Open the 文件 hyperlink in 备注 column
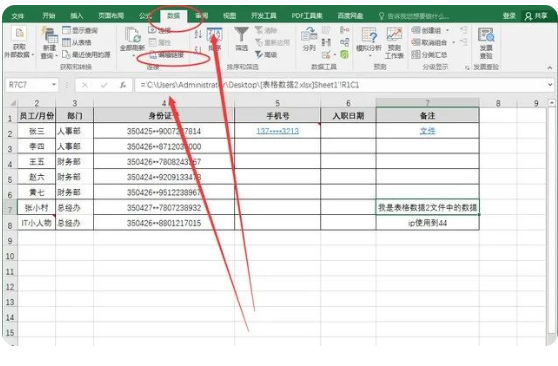Image resolution: width=558 pixels, height=366 pixels. (x=427, y=131)
